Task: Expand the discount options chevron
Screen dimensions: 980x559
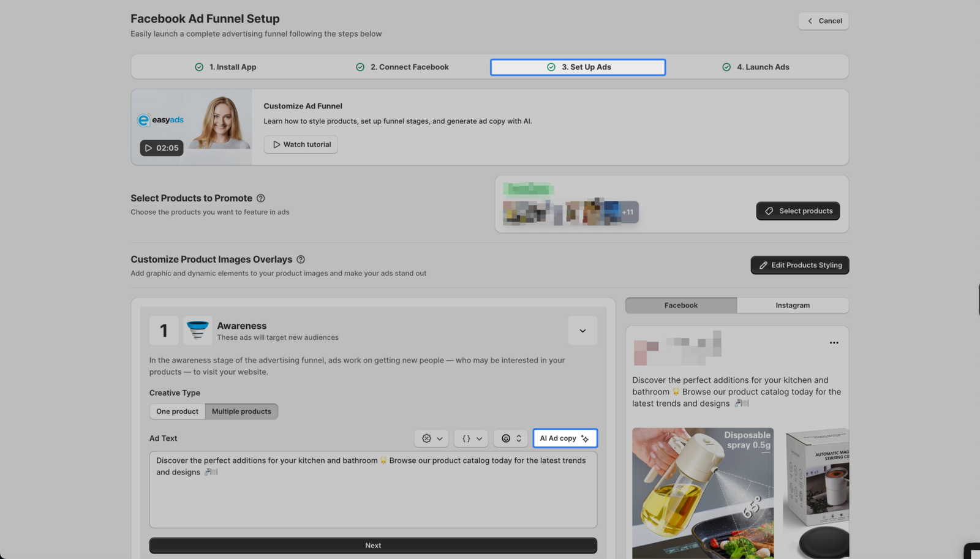Action: point(439,438)
